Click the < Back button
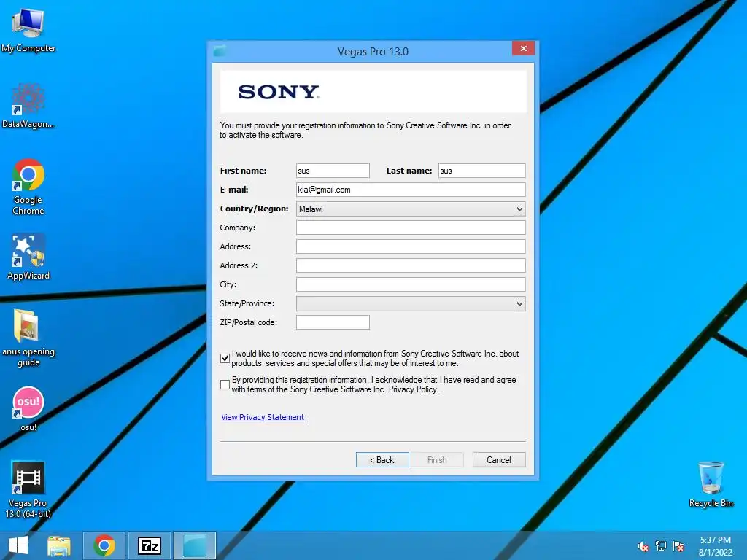747x560 pixels. pos(382,459)
